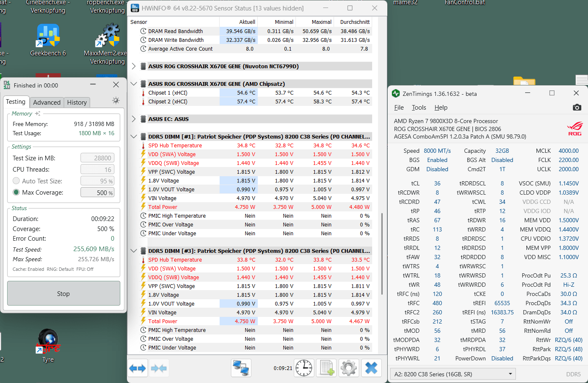This screenshot has width=588, height=383.
Task: Click the thermometer icon beside Chipset 1 (xHCI)
Action: tap(143, 93)
